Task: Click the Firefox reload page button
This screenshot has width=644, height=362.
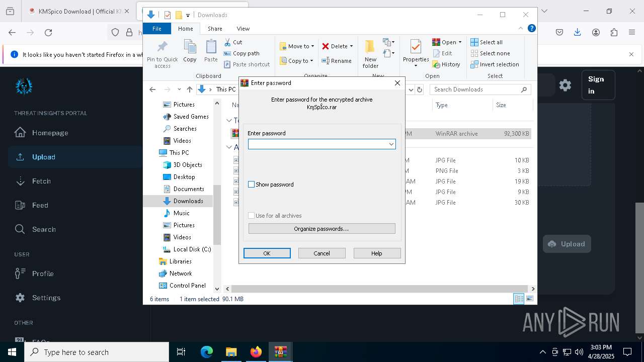Action: click(x=48, y=33)
